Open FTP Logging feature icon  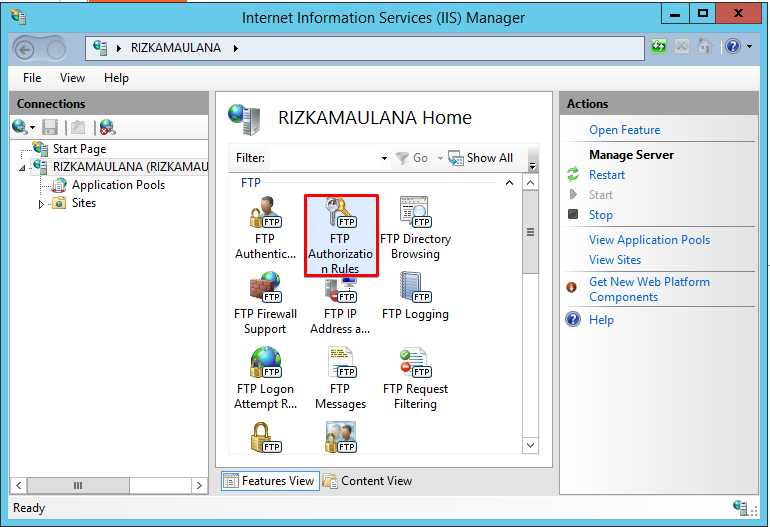click(x=415, y=296)
